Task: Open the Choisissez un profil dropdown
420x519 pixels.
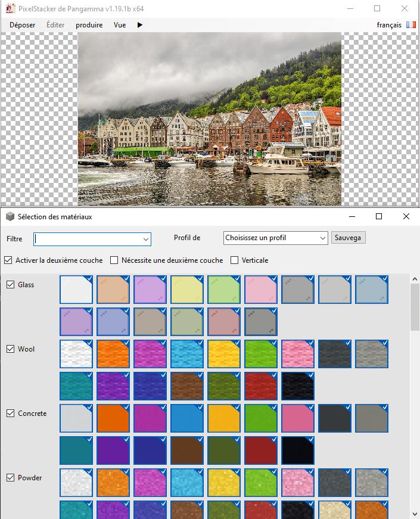Action: coord(275,238)
